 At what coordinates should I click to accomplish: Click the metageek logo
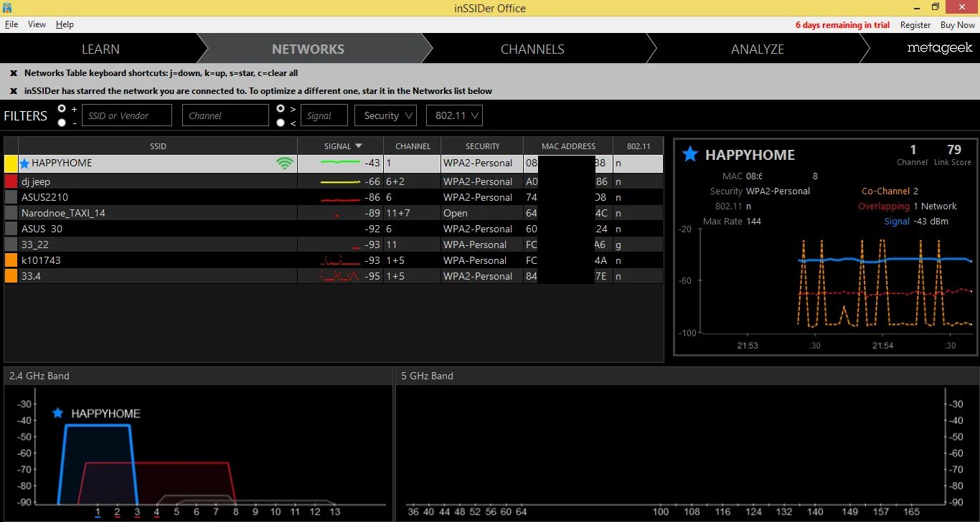940,48
